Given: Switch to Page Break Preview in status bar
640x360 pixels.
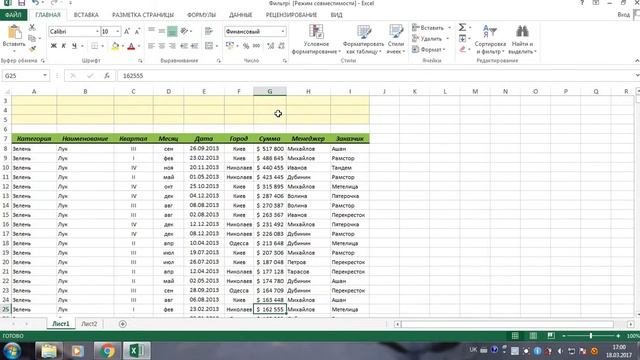Looking at the screenshot, I should coord(551,336).
